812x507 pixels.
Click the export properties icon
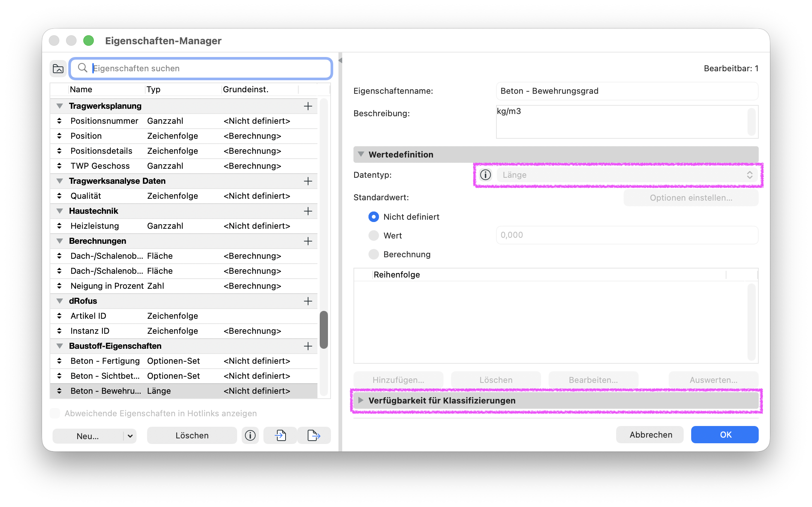tap(314, 435)
